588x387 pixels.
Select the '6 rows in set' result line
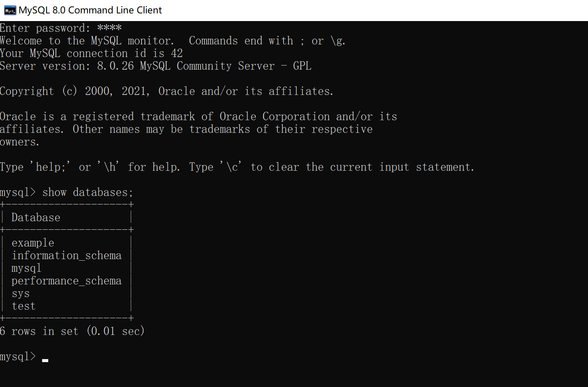[73, 331]
